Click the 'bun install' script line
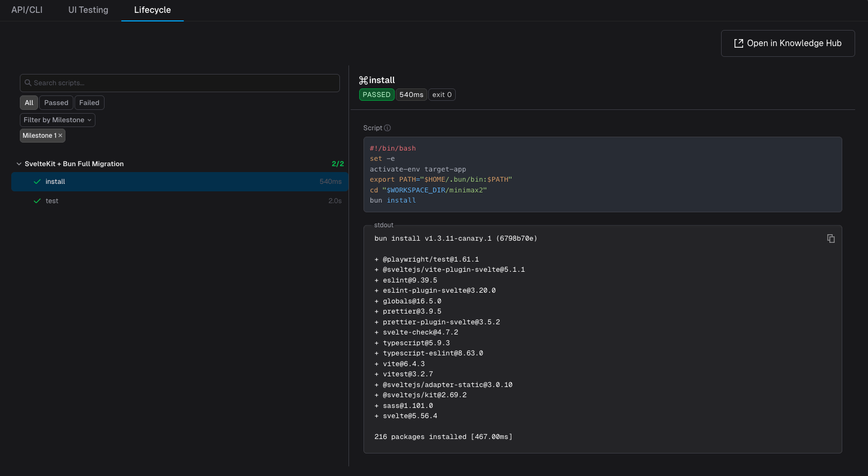Screen dimensions: 868x476 click(393, 200)
